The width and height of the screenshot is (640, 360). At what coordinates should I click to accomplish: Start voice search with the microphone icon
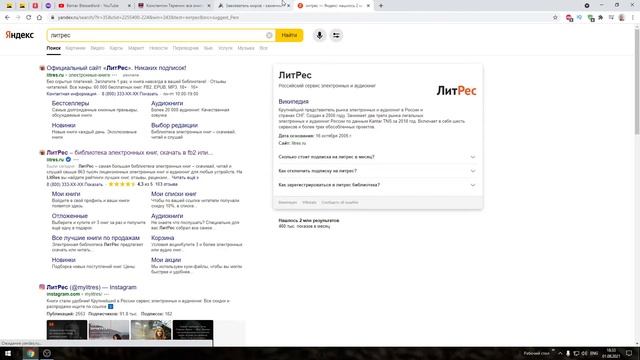coord(320,36)
